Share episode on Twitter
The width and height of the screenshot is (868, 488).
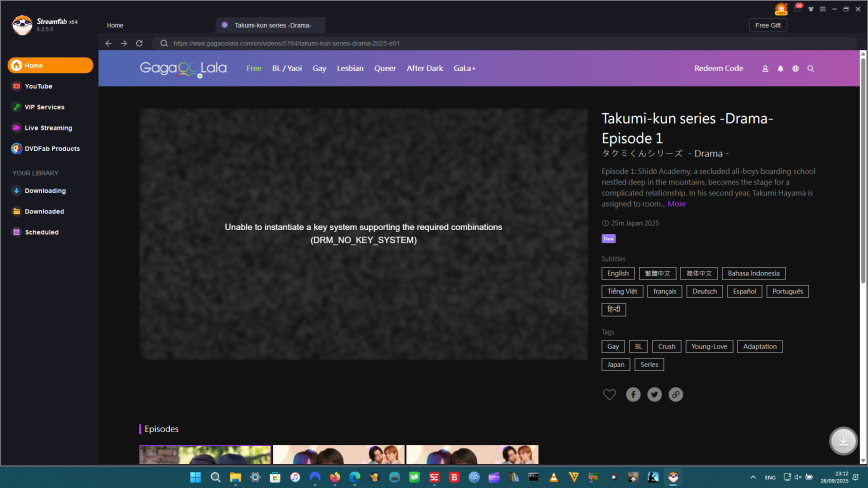(654, 394)
